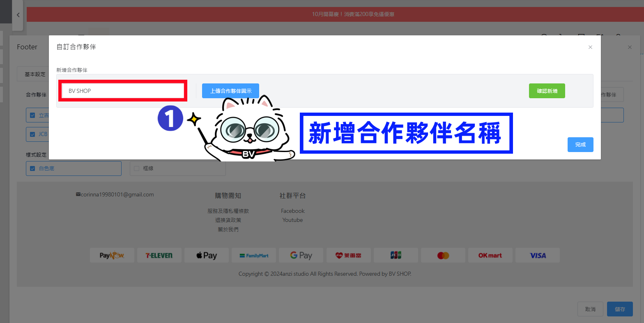Click the 購物需知 heading
This screenshot has height=323, width=644.
(x=228, y=196)
